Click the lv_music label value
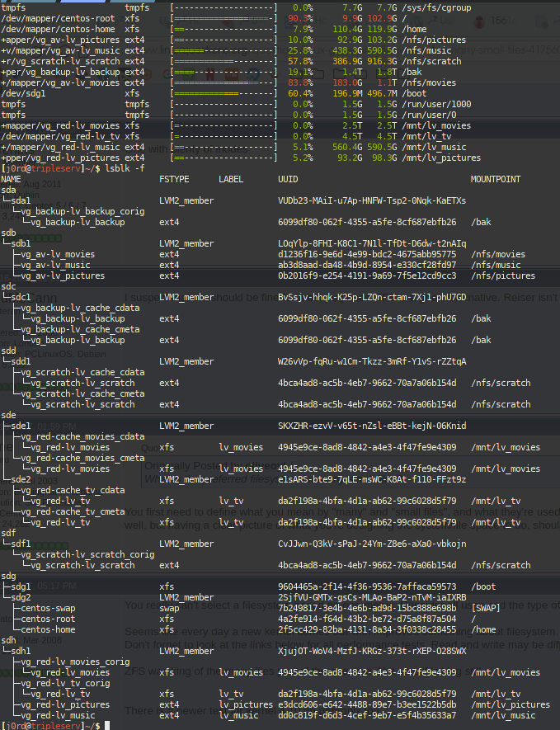 coord(238,715)
